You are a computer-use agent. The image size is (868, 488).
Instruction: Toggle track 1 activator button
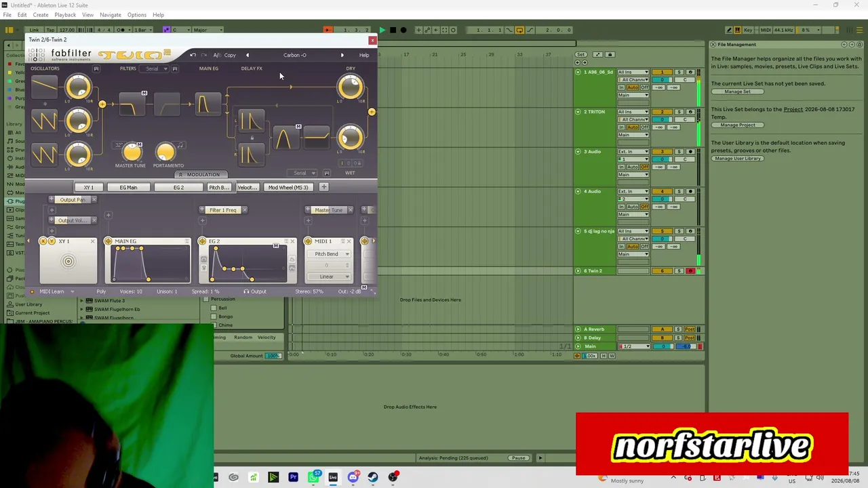(x=662, y=72)
